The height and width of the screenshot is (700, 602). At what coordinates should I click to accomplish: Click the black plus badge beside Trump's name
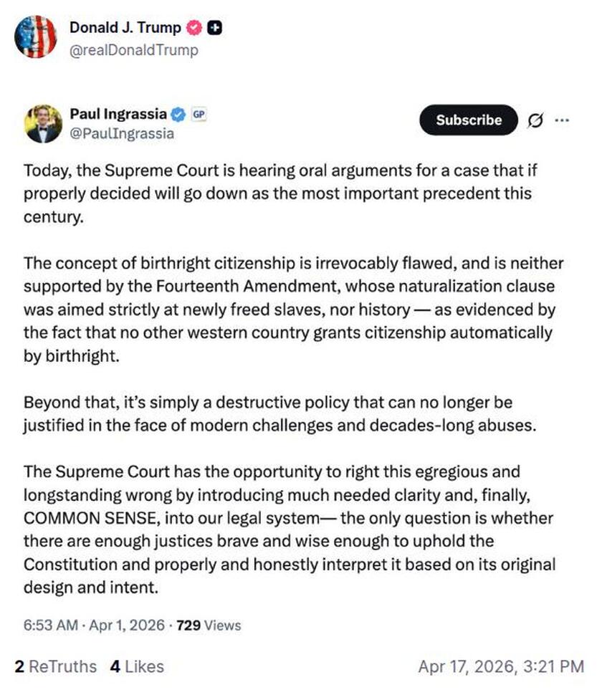click(x=214, y=28)
